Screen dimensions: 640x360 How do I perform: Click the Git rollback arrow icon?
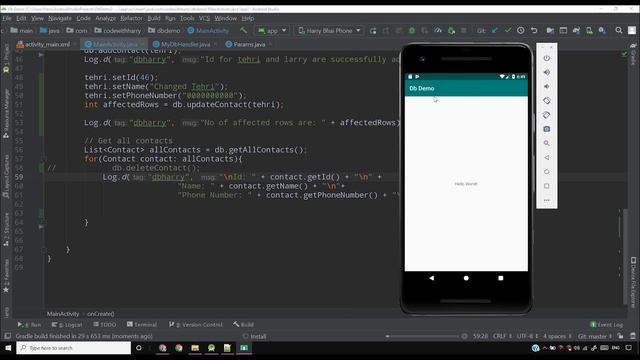tap(534, 31)
